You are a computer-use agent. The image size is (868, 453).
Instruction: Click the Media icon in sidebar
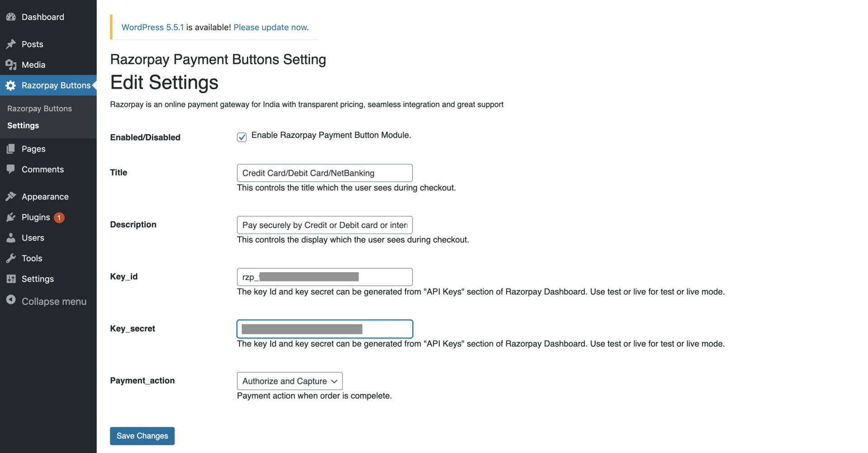[11, 65]
